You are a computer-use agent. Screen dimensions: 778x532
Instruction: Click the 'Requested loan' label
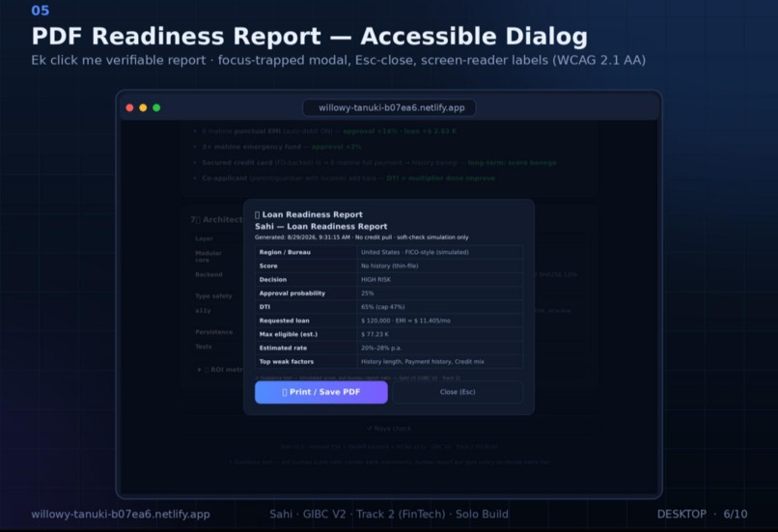point(285,321)
